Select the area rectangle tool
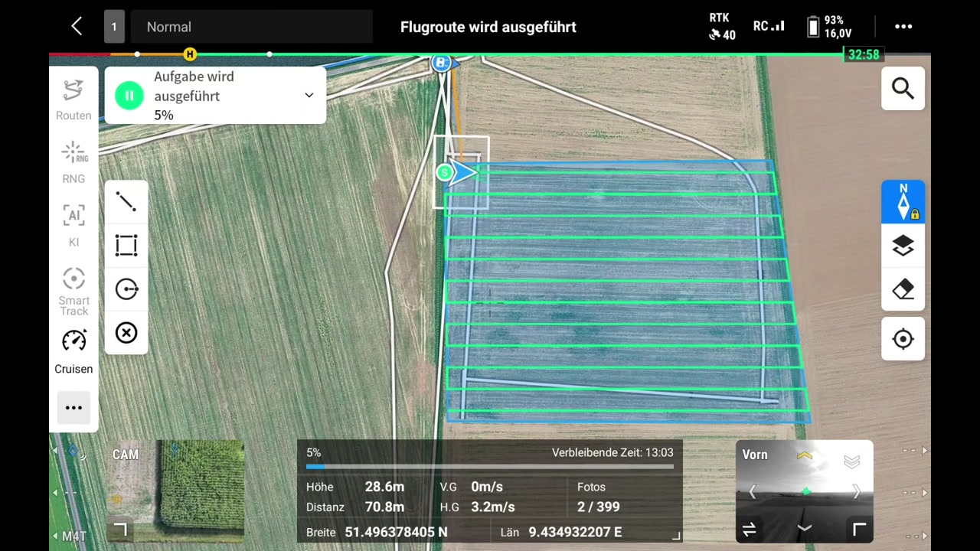Viewport: 980px width, 551px height. tap(126, 245)
